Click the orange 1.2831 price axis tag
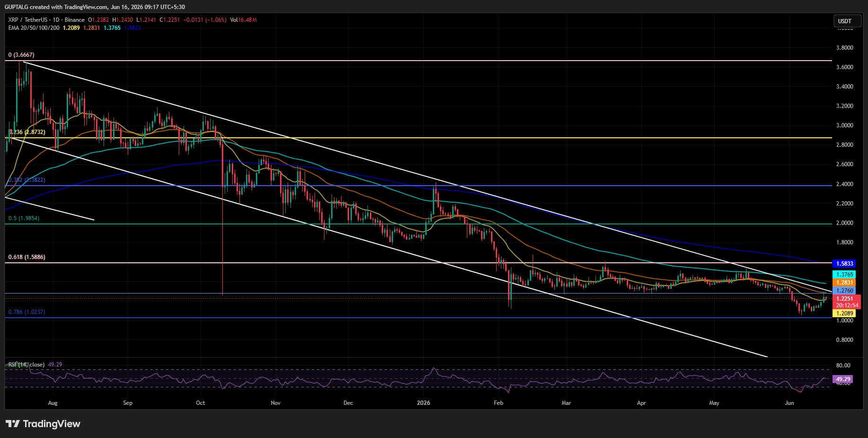This screenshot has width=868, height=438. [844, 283]
